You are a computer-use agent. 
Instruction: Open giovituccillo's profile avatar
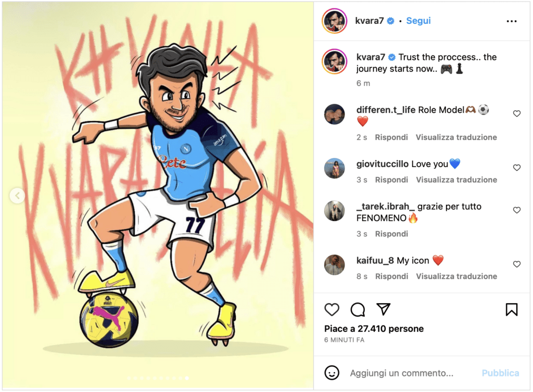coord(335,168)
